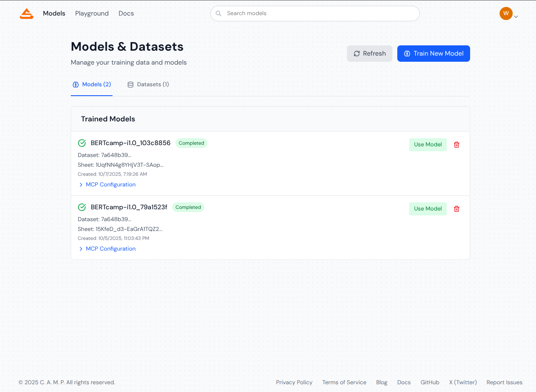Viewport: 536px width, 392px height.
Task: Open Terms of Service footer link
Action: coord(344,383)
